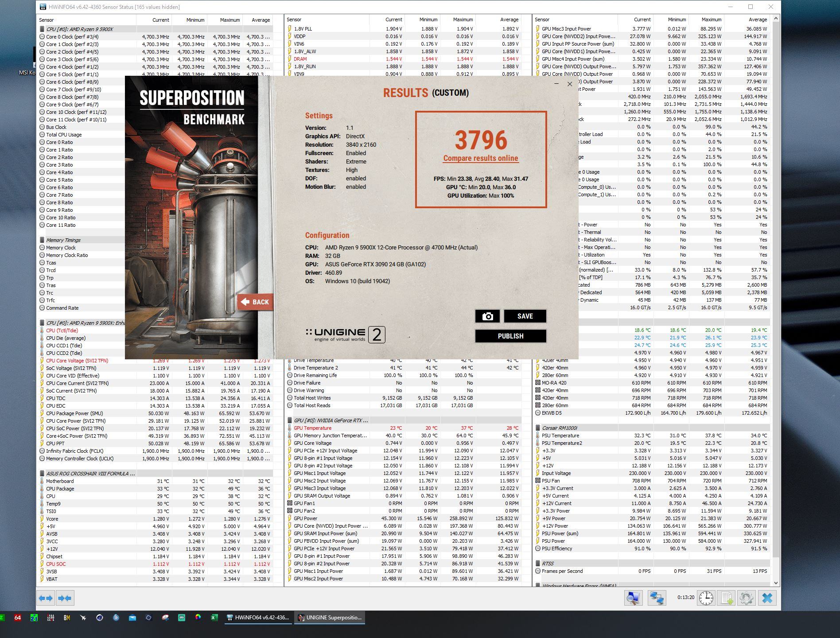Open the binary digits taskbar icon
Viewport: 840px width, 638px height.
click(51, 618)
